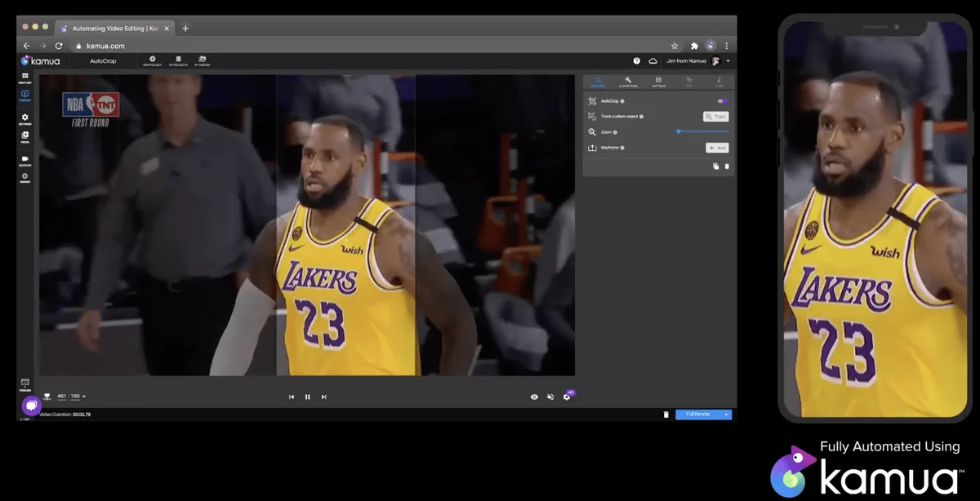The width and height of the screenshot is (980, 501).
Task: Open the purple chat support bubble
Action: [x=31, y=406]
